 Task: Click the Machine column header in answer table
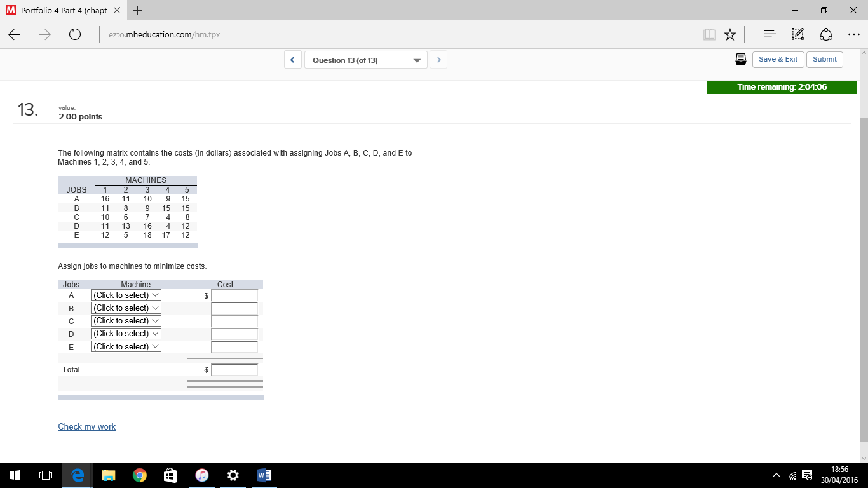[x=136, y=285]
